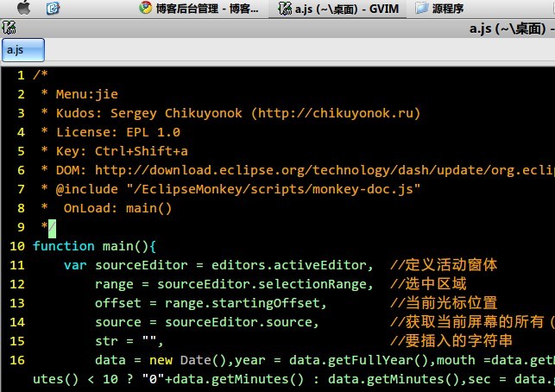Image resolution: width=555 pixels, height=392 pixels.
Task: Click 'editors.activeEditor' on line 11
Action: pyautogui.click(x=289, y=265)
